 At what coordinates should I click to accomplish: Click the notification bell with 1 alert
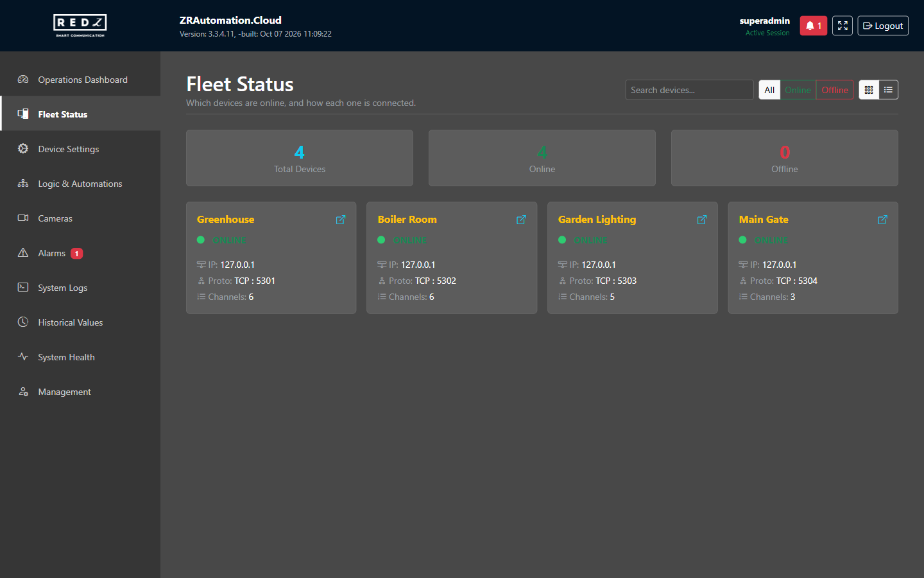coord(813,26)
